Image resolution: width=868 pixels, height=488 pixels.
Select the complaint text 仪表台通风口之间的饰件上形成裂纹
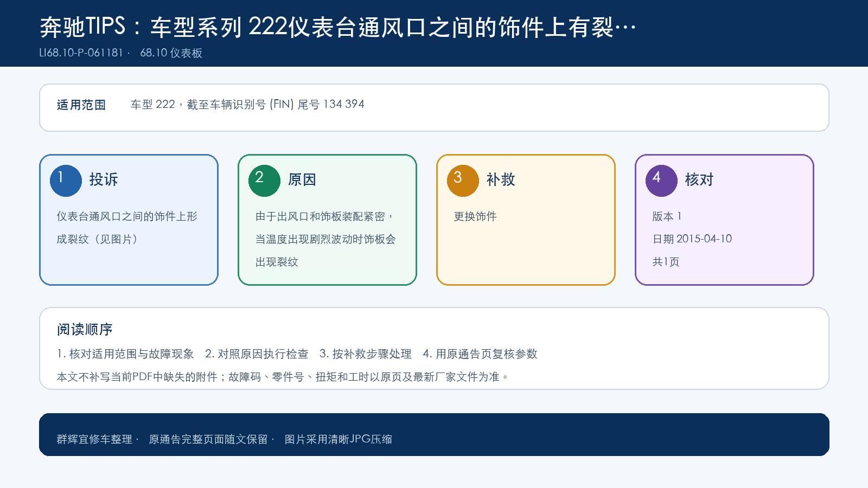pyautogui.click(x=127, y=228)
